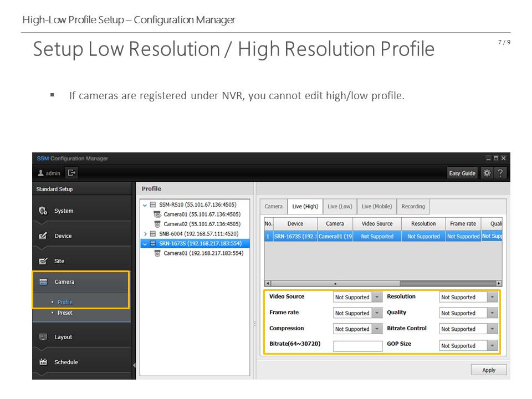This screenshot has width=532, height=399.
Task: Click the Standard Setup header
Action: tap(54, 189)
